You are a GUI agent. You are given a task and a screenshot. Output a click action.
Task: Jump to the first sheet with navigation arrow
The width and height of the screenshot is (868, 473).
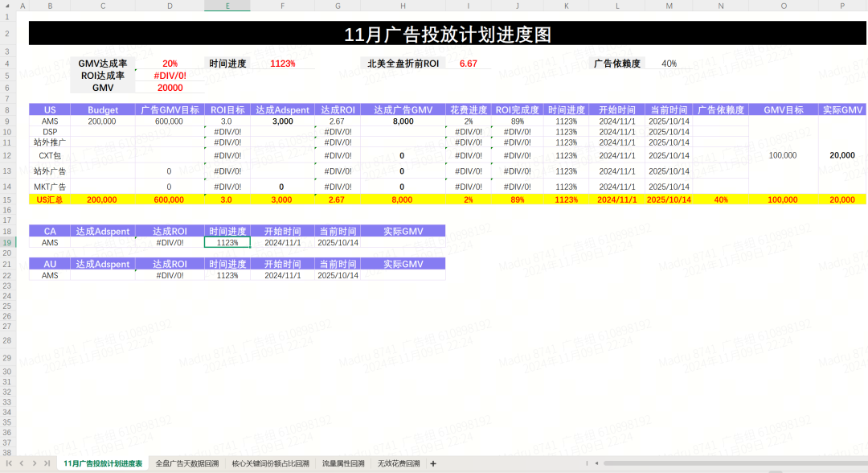tap(10, 464)
